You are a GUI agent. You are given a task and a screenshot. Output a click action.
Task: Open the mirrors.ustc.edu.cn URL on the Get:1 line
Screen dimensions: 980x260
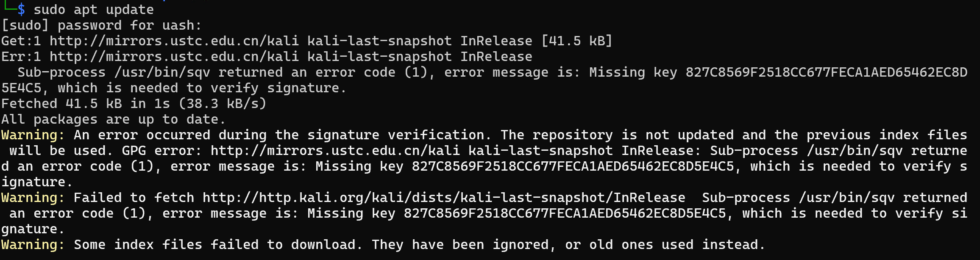(x=174, y=41)
